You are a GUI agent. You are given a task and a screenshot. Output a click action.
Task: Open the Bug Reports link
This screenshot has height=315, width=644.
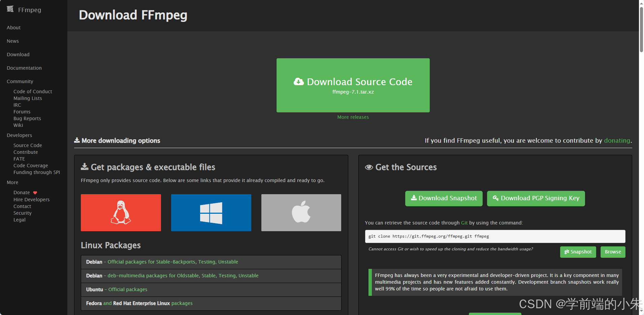tap(27, 118)
